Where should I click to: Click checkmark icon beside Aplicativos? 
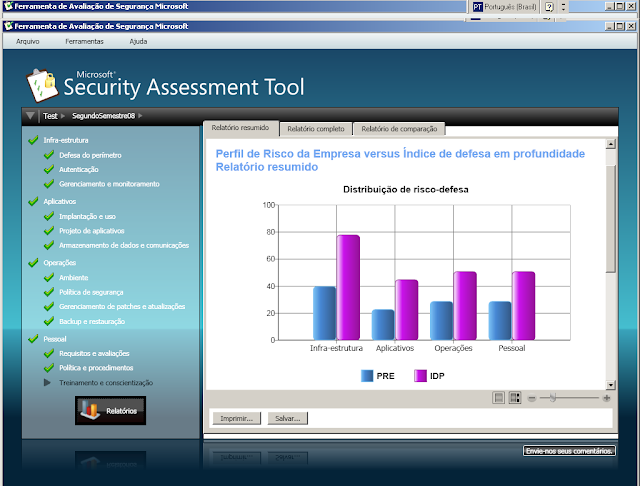[33, 201]
